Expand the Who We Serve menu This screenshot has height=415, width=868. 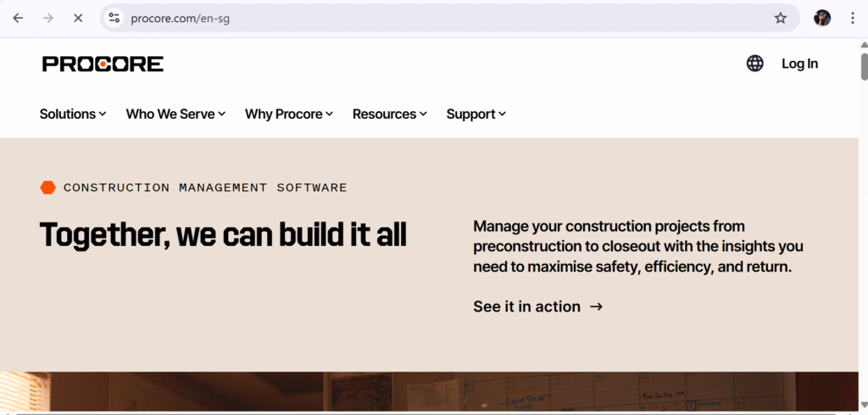175,114
